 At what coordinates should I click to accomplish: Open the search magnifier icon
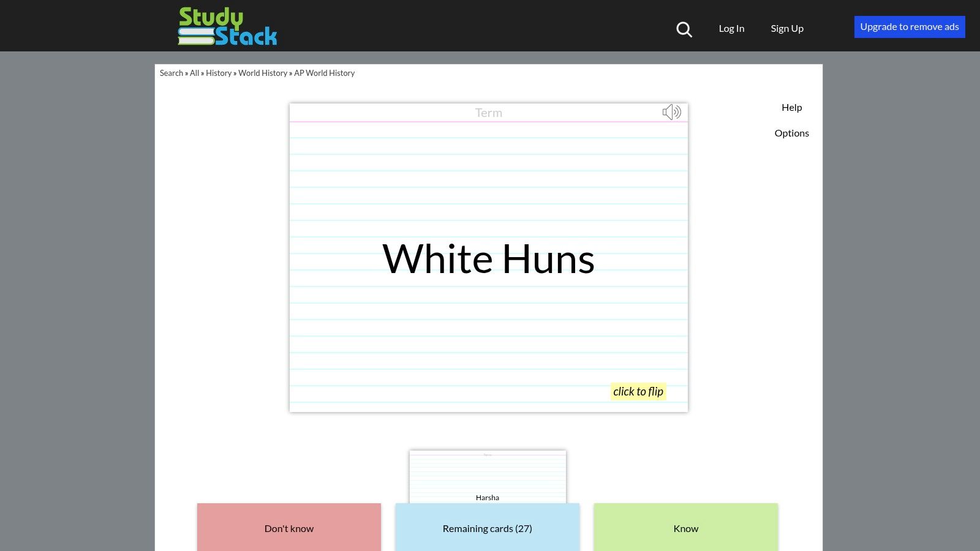(x=684, y=29)
